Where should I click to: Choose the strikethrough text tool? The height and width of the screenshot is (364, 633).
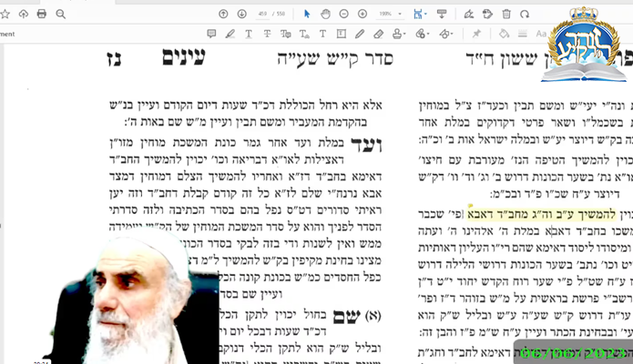tap(269, 34)
